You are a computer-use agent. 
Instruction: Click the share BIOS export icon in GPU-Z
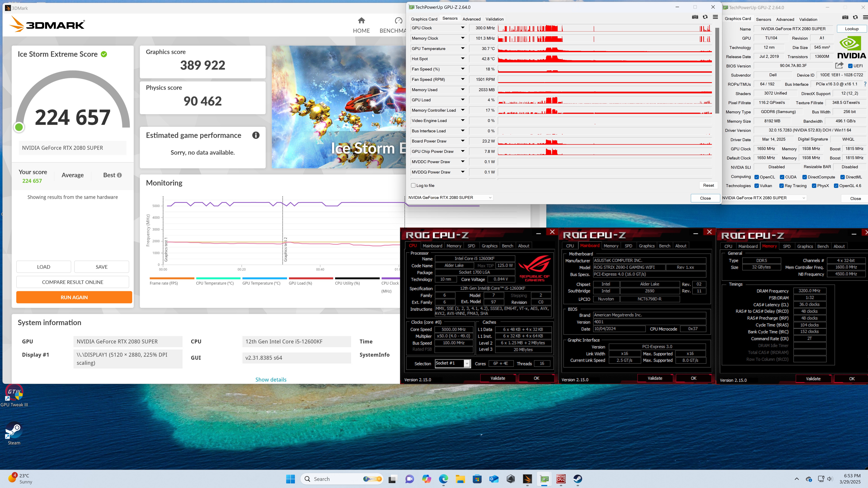(839, 65)
